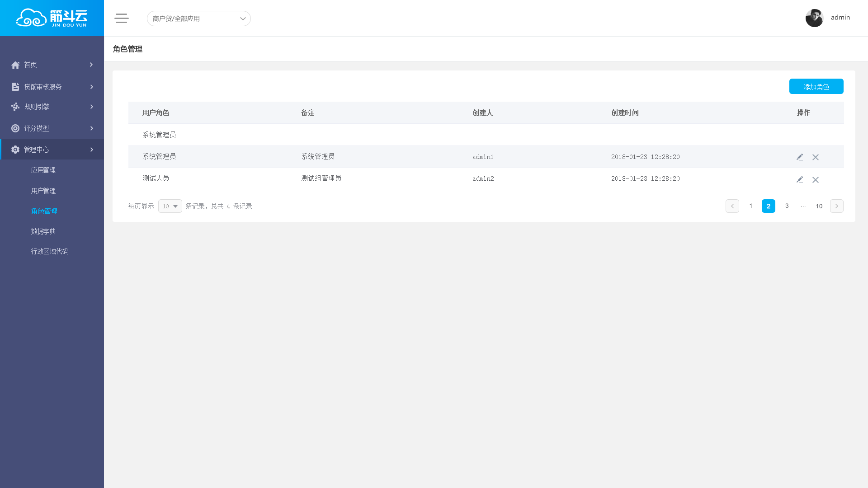Expand the 首页 chevron arrow
The width and height of the screenshot is (868, 488).
(91, 65)
